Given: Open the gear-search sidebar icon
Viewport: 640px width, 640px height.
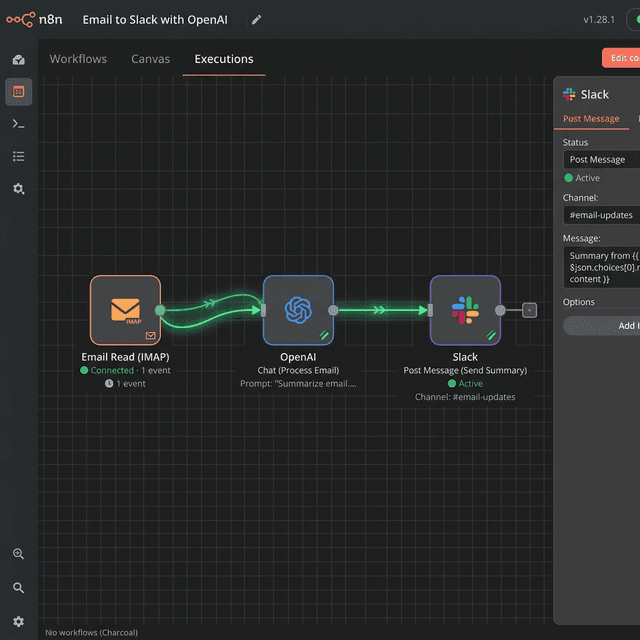Looking at the screenshot, I should (x=18, y=189).
